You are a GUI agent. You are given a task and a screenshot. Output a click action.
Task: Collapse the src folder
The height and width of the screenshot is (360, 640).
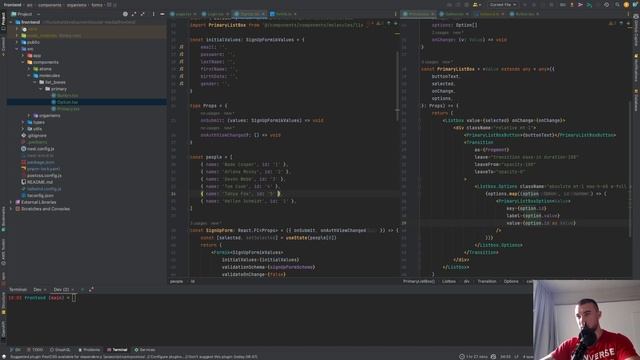click(17, 49)
